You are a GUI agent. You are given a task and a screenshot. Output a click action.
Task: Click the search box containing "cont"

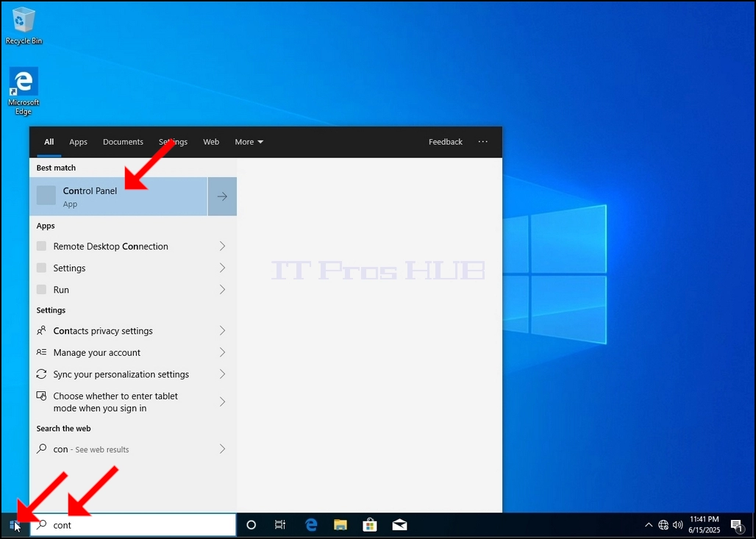coord(133,525)
